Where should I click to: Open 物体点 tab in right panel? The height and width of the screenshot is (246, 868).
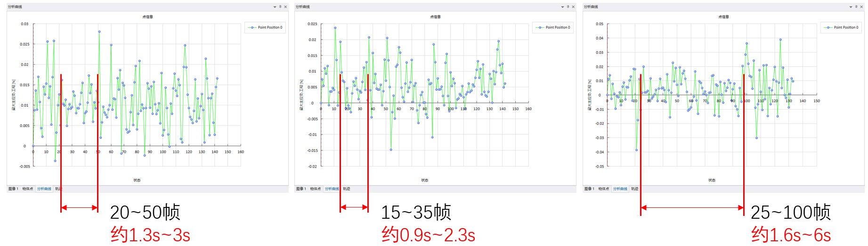(x=604, y=189)
